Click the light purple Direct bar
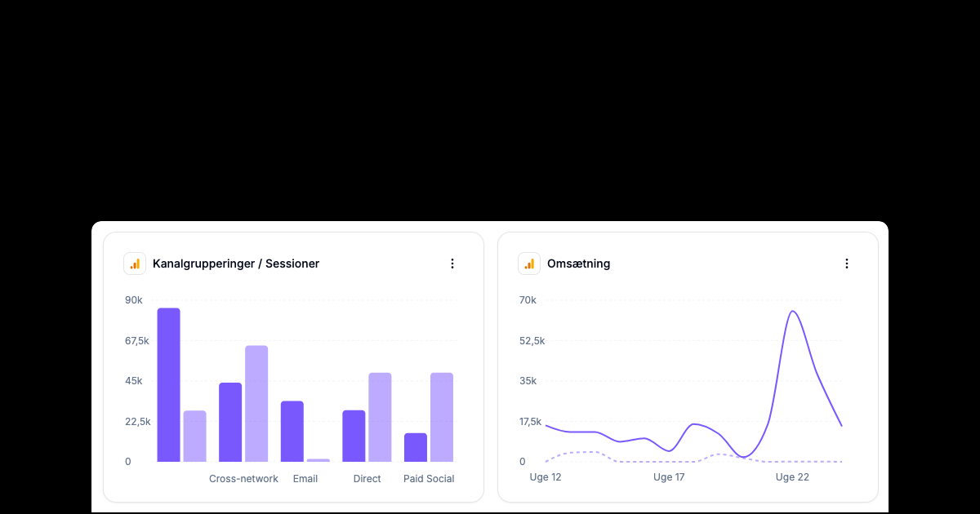980x514 pixels. point(380,417)
